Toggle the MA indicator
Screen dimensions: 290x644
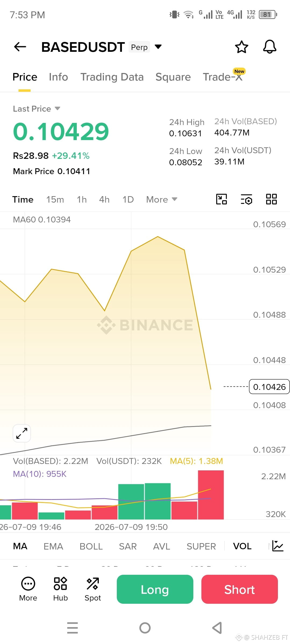[x=20, y=546]
